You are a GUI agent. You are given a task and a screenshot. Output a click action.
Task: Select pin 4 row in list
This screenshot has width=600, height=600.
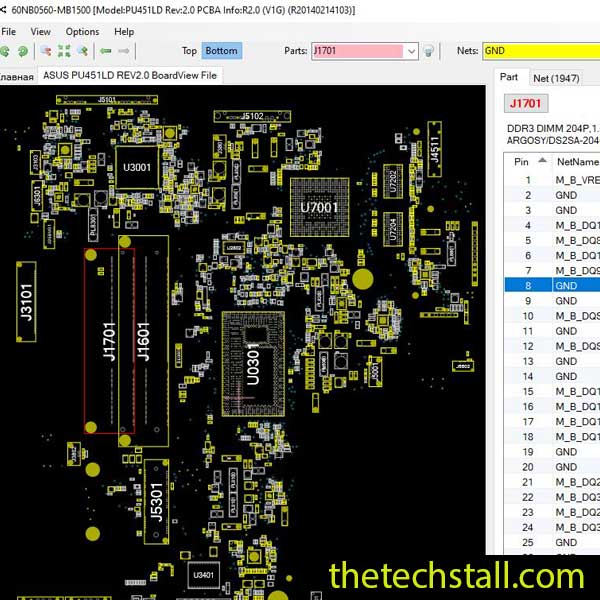coord(552,225)
